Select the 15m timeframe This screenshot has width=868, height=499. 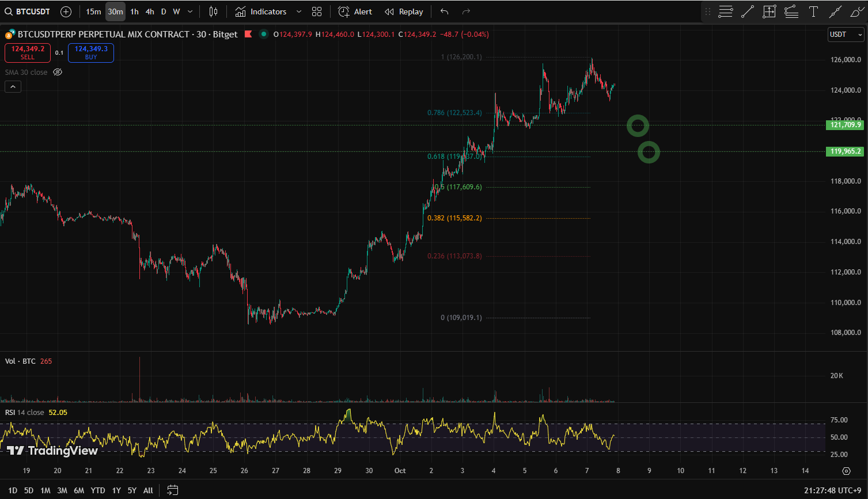pyautogui.click(x=93, y=12)
